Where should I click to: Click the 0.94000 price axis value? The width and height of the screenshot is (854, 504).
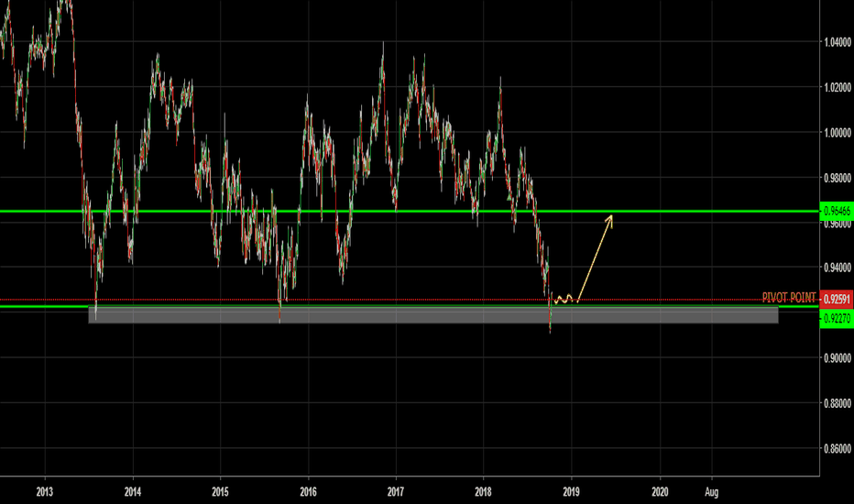coord(838,267)
